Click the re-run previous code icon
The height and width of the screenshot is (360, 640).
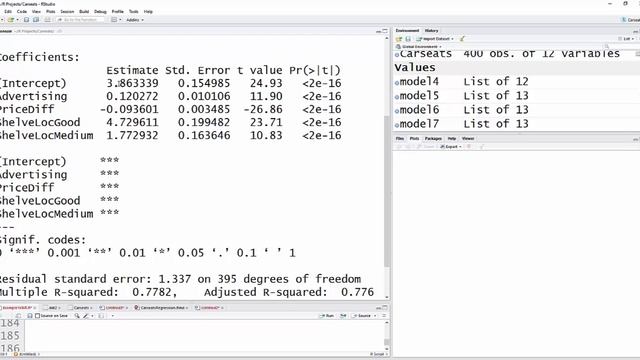click(343, 316)
